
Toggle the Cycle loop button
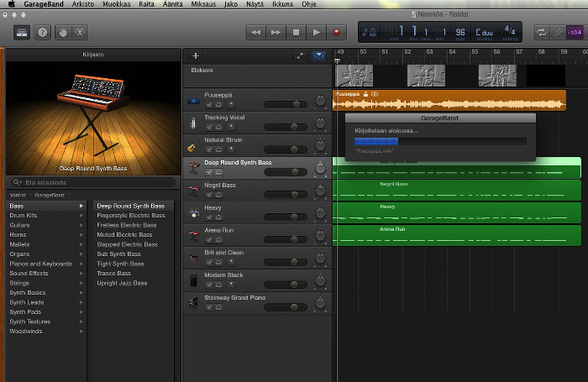(x=542, y=33)
